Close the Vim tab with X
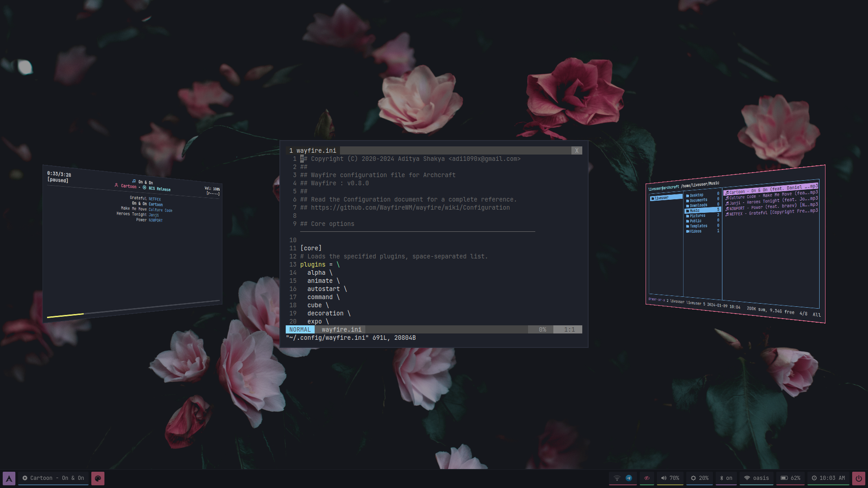868x488 pixels. click(576, 150)
